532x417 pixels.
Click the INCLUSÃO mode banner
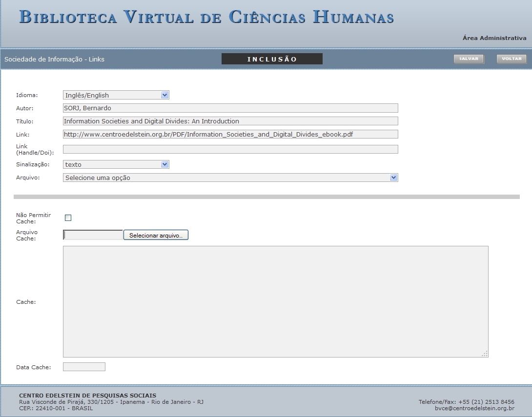tap(272, 59)
